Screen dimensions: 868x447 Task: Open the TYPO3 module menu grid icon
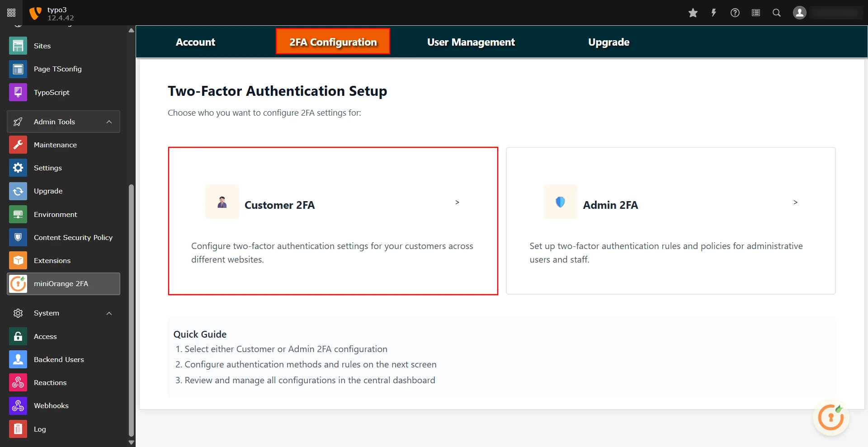[11, 13]
